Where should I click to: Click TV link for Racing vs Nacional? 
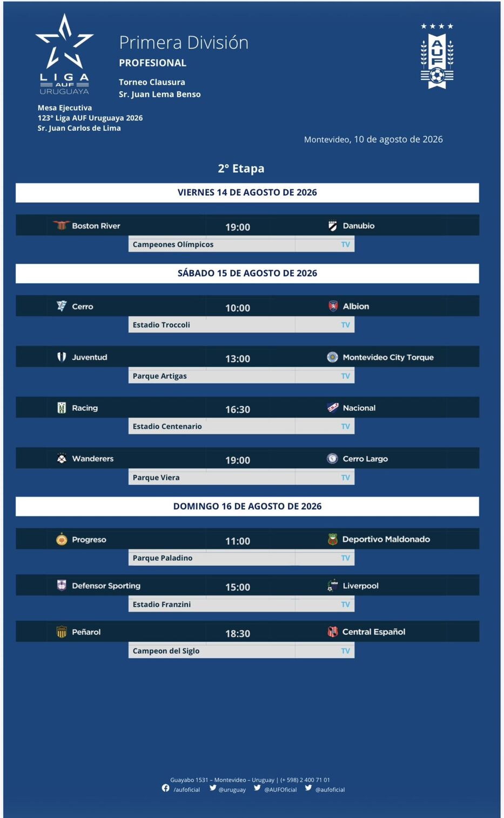(x=346, y=426)
